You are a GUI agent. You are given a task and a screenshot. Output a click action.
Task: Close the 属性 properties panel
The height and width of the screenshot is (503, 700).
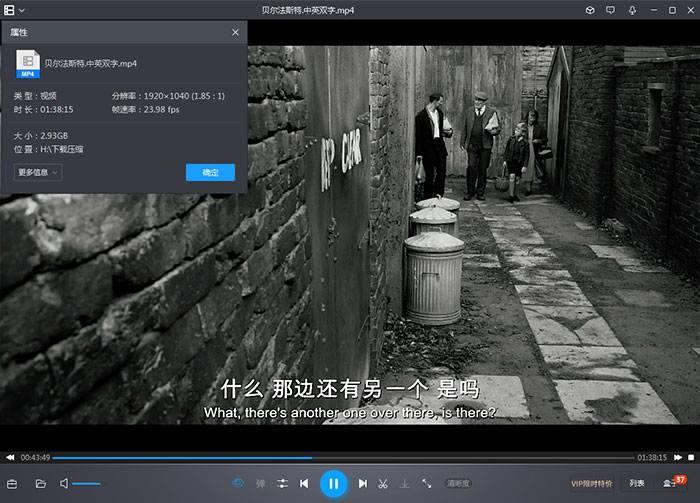point(235,32)
